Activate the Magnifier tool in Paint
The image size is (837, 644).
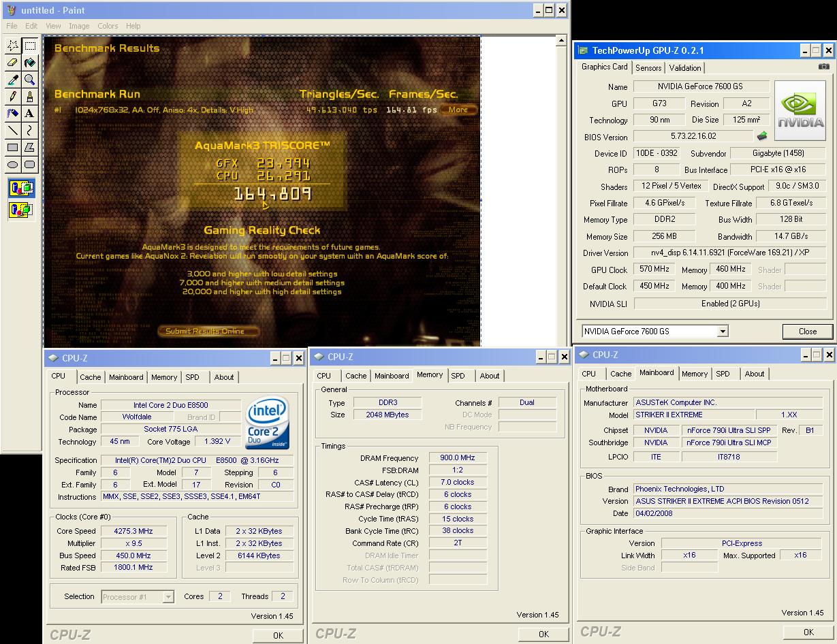(30, 80)
